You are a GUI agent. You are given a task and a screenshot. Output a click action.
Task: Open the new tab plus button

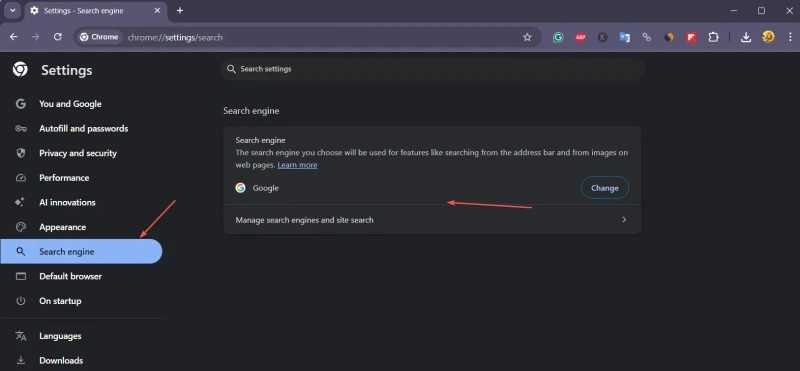[x=180, y=10]
